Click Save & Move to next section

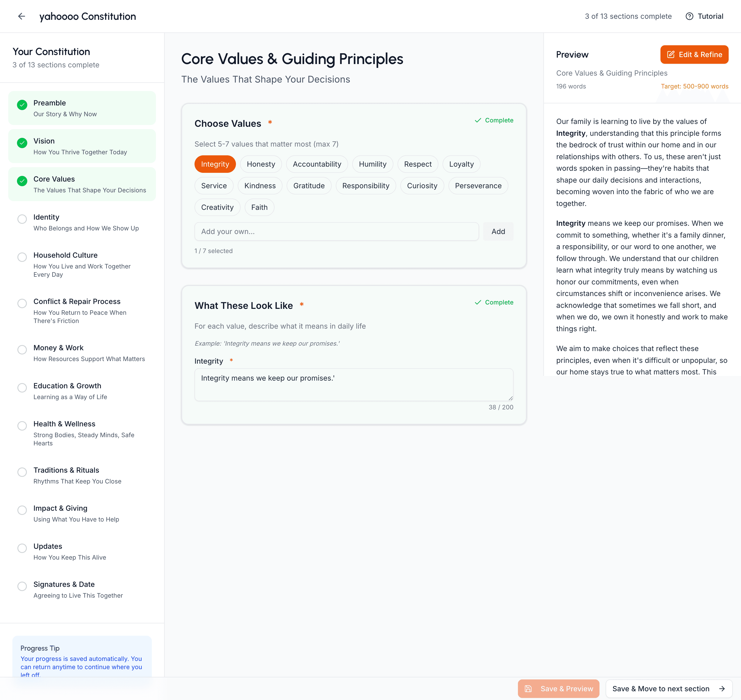669,688
